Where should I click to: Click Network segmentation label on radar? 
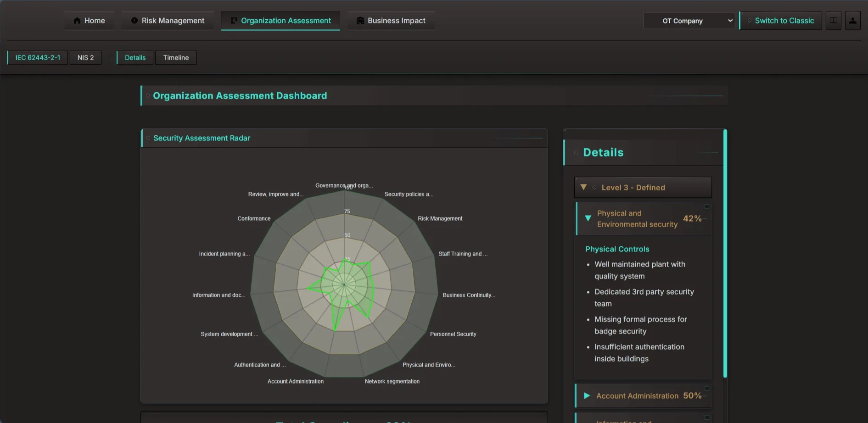(392, 381)
